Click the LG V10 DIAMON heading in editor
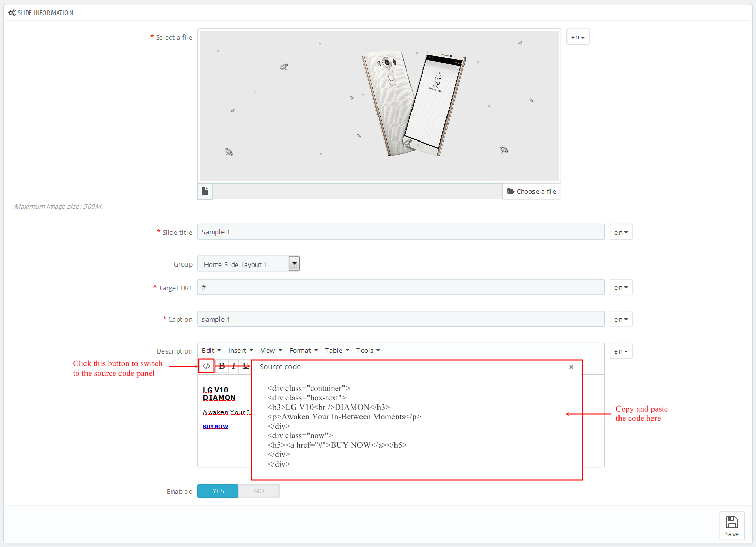This screenshot has height=547, width=756. pos(219,394)
